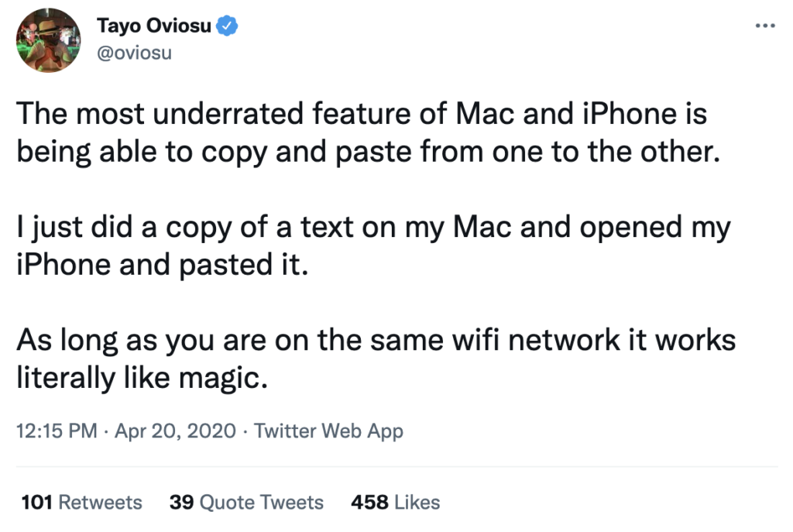View the 101 Retweets list
Viewport: 793px width, 532px height.
(81, 502)
